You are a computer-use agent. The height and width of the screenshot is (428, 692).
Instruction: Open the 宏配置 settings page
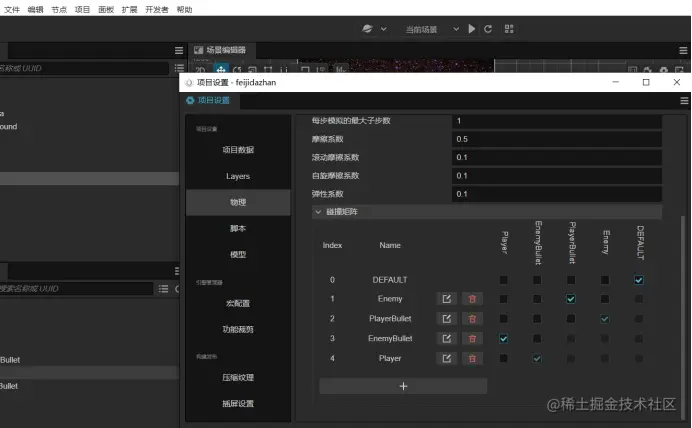click(238, 303)
